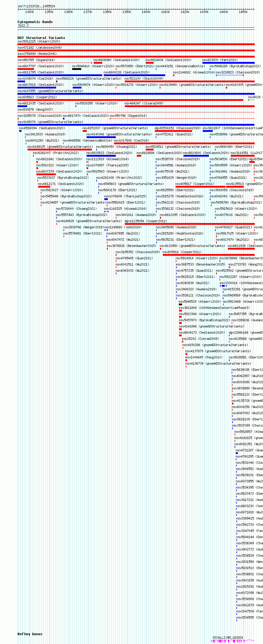Select the esv2759499 (Redon2006) variant
Screen dimensions: 263x644
point(136,57)
